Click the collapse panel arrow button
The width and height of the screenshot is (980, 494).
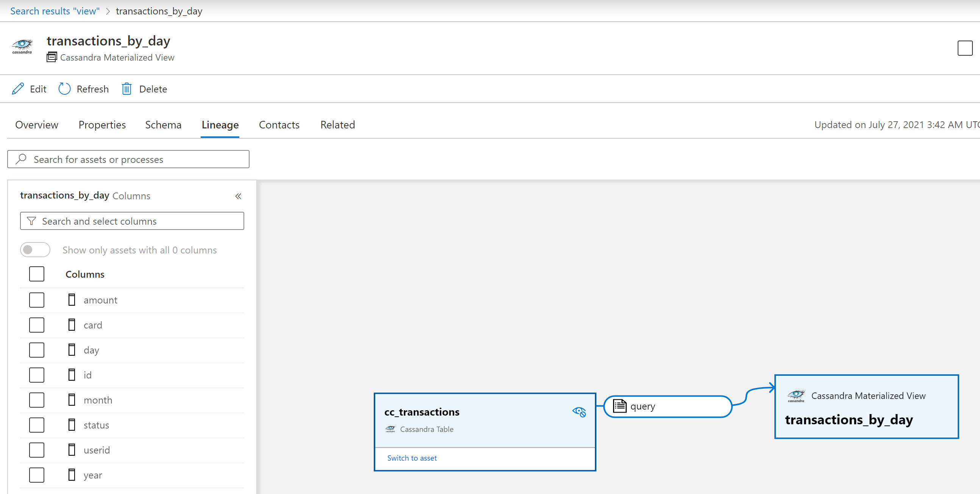click(x=238, y=196)
